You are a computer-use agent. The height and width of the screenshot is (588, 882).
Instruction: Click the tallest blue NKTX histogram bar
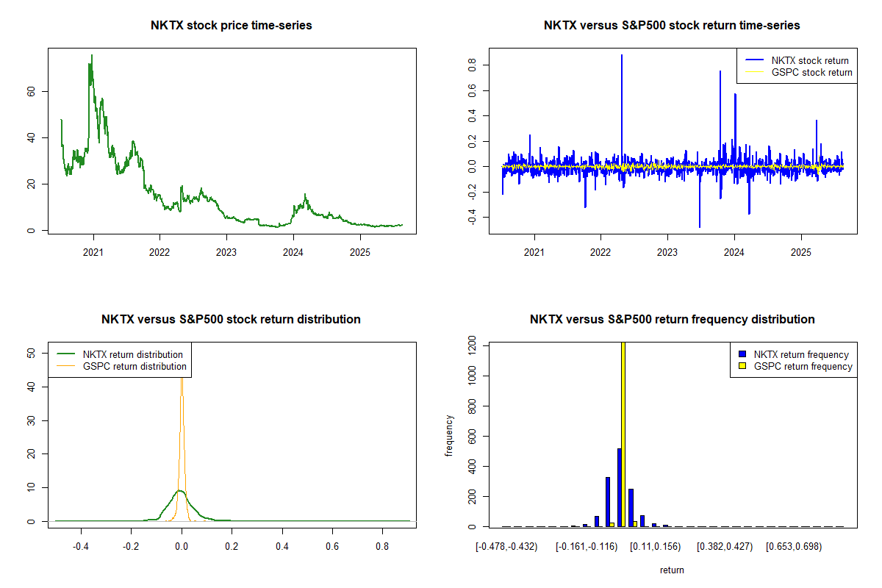620,489
